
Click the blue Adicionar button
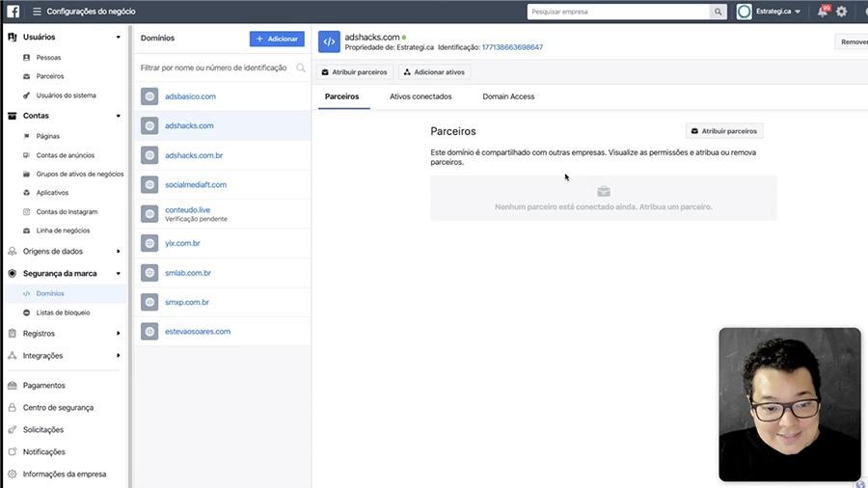coord(277,39)
